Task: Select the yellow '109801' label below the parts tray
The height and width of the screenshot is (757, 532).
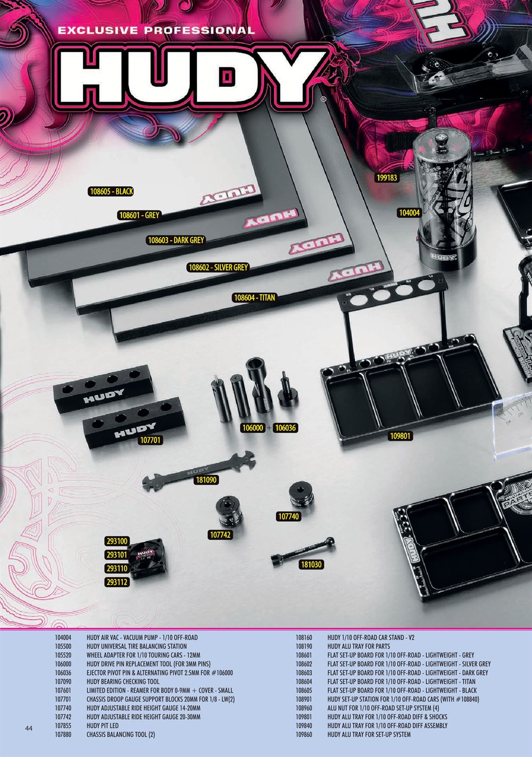Action: (x=401, y=436)
